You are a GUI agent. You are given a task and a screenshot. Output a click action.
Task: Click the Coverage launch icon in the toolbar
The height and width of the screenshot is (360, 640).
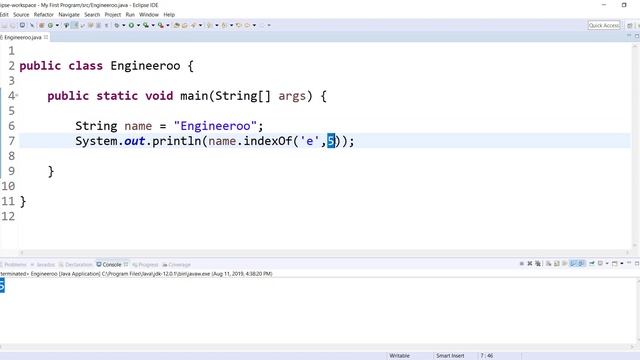[x=146, y=25]
